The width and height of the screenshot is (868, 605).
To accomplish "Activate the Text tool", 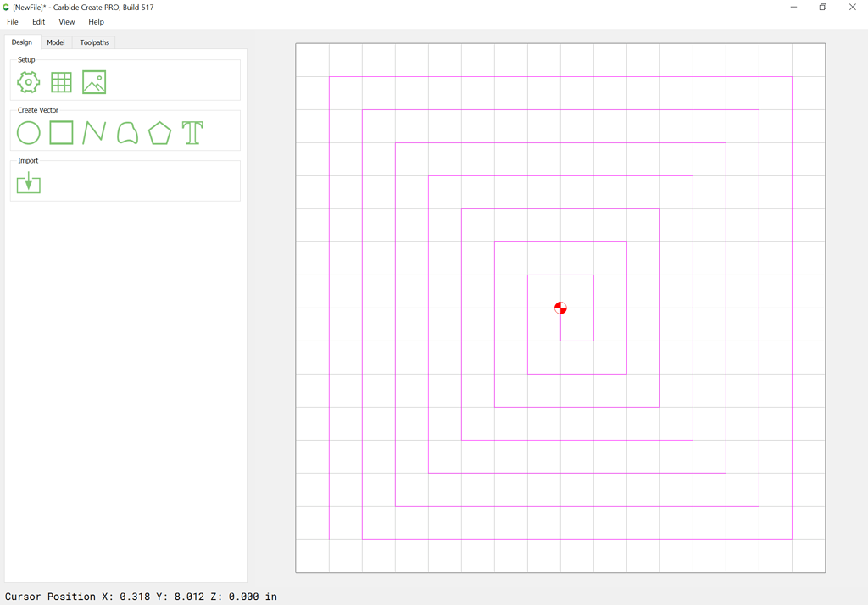I will pyautogui.click(x=192, y=133).
